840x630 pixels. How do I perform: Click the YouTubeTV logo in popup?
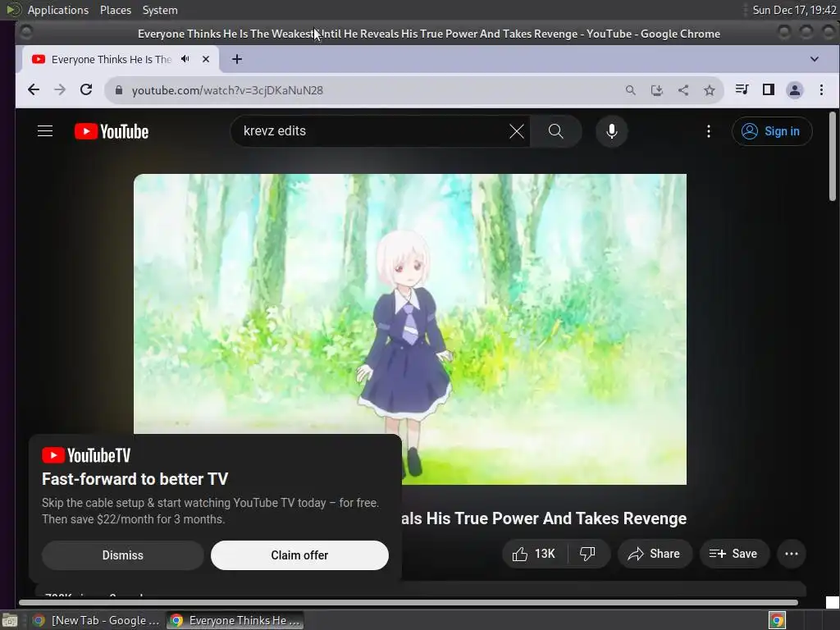tap(86, 455)
